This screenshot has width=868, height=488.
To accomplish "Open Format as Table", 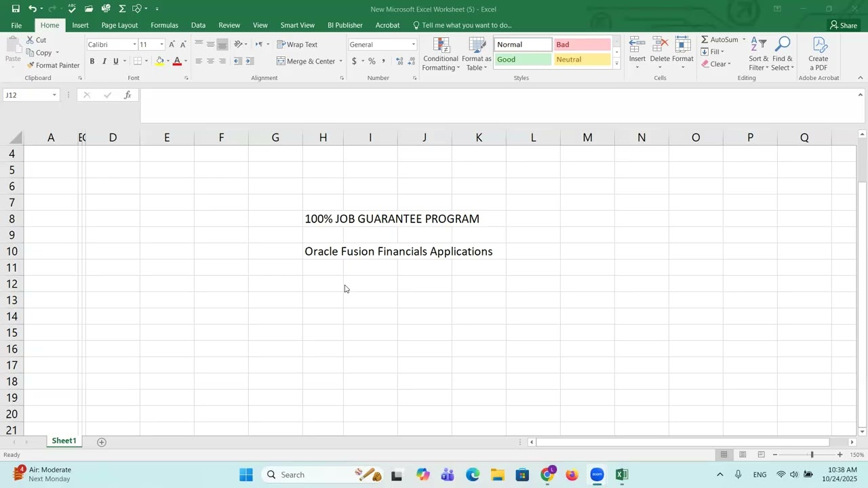I will coord(477,54).
